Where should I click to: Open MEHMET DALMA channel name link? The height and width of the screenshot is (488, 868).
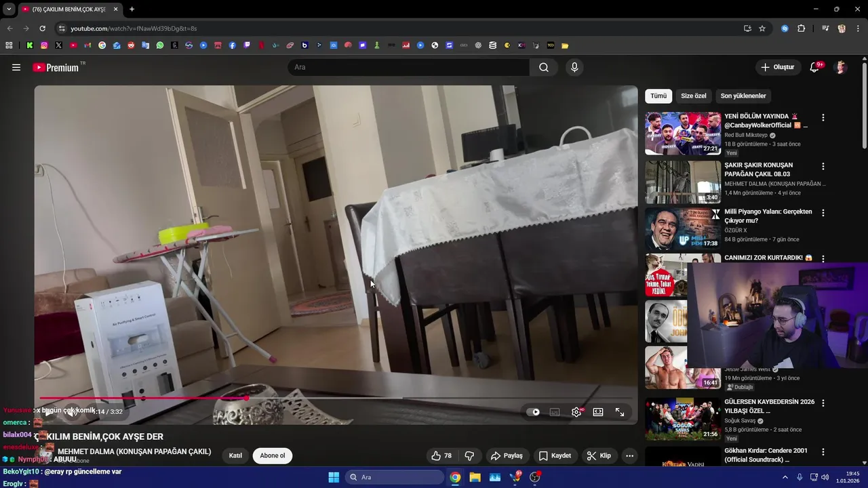click(134, 451)
